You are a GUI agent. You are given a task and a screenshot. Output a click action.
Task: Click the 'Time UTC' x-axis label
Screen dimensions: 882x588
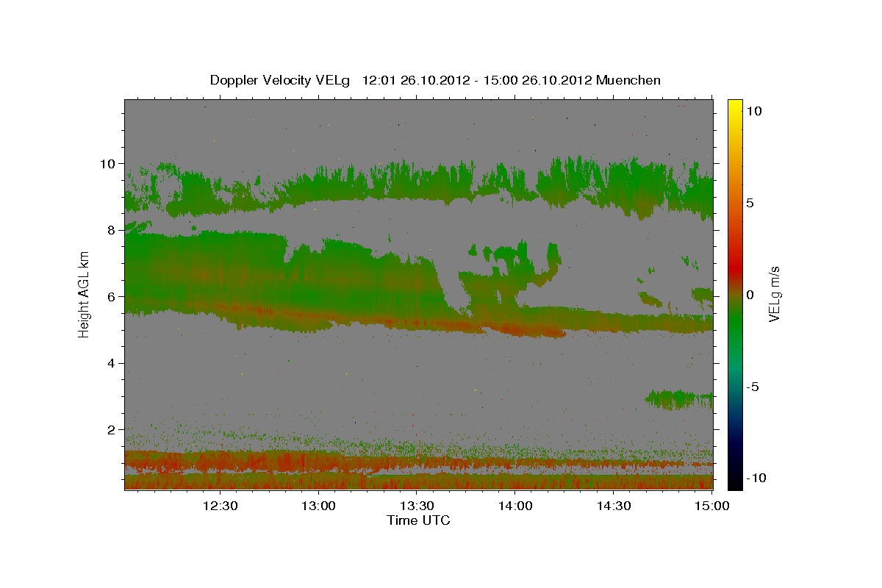tap(418, 520)
